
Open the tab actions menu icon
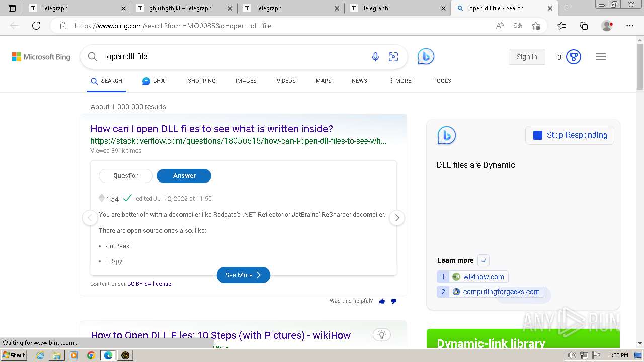point(12,8)
